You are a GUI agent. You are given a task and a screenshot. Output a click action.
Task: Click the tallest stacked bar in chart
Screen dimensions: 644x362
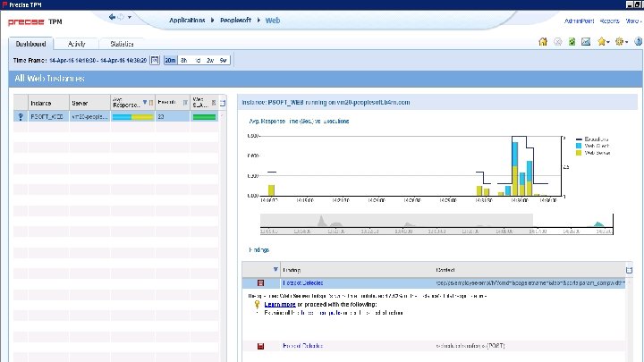[x=514, y=169]
